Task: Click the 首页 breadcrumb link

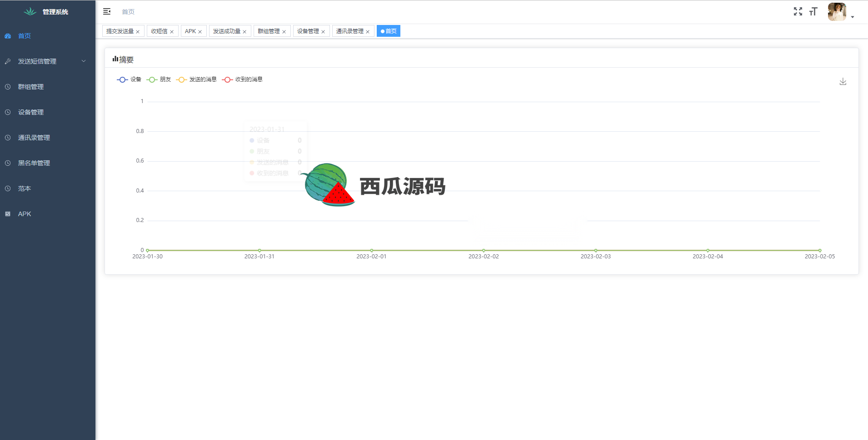Action: click(128, 12)
